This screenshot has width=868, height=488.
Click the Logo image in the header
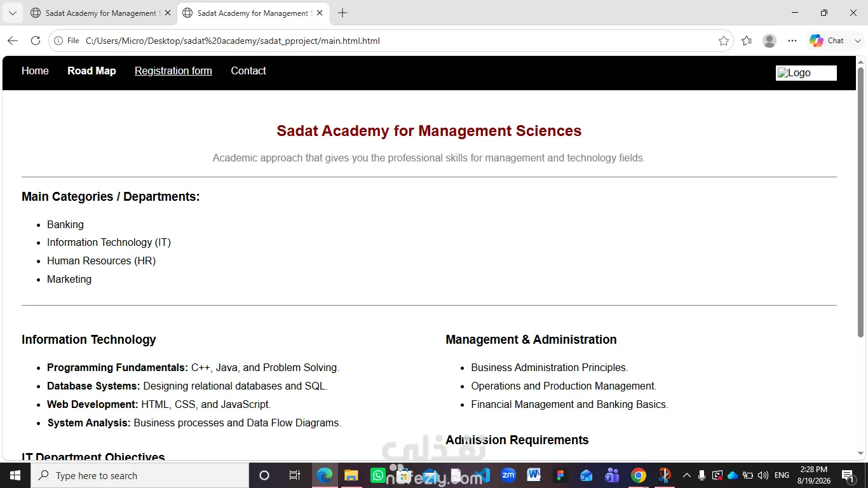pos(806,73)
